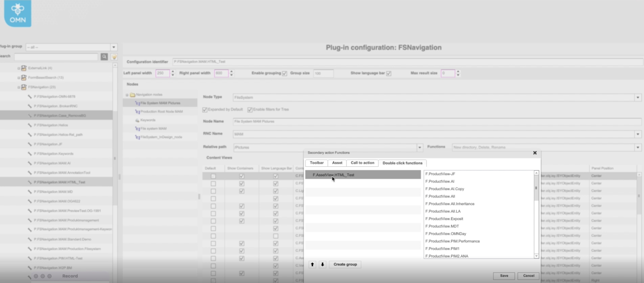Toggle Show Containers in highlighted content view row
Screen dimensions: 644x283
242,176
